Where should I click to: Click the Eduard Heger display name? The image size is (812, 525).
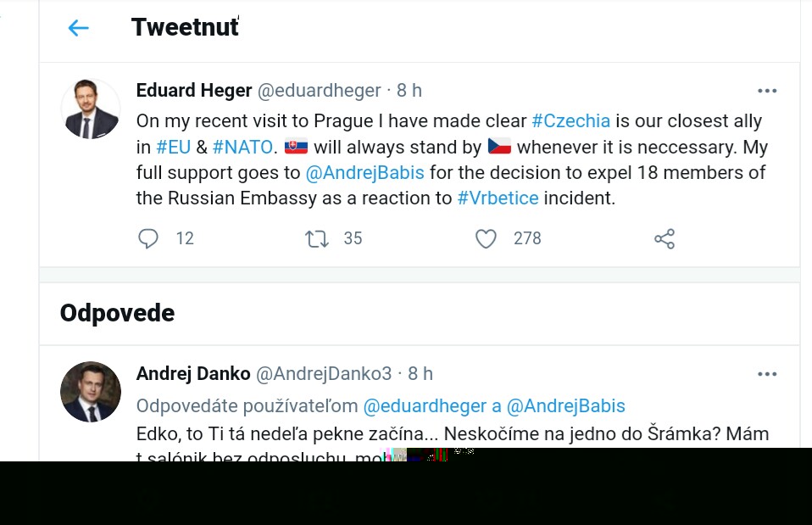click(x=194, y=91)
